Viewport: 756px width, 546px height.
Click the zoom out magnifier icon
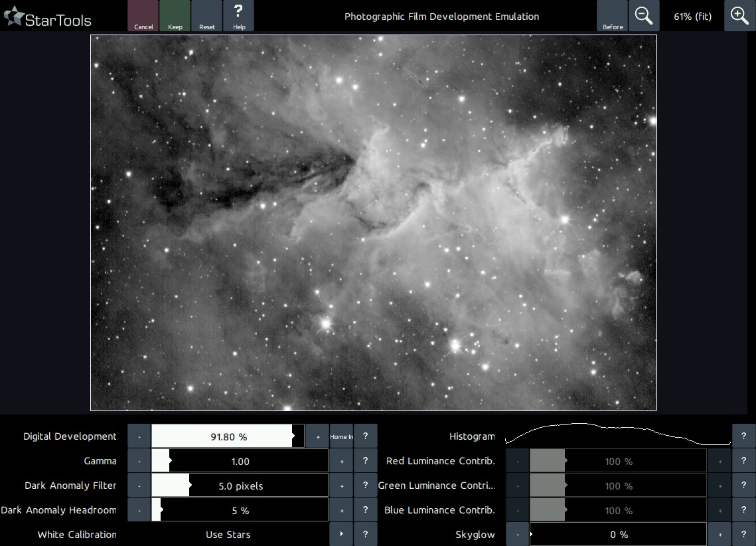coord(643,16)
